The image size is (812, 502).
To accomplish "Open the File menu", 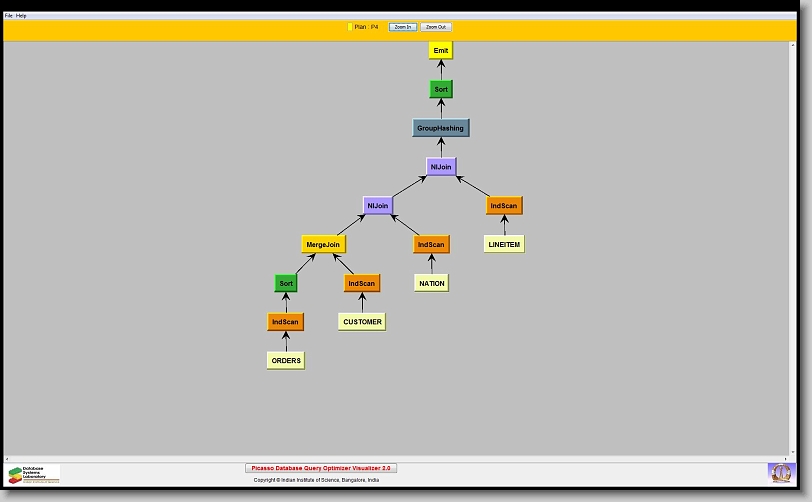I will coord(9,16).
